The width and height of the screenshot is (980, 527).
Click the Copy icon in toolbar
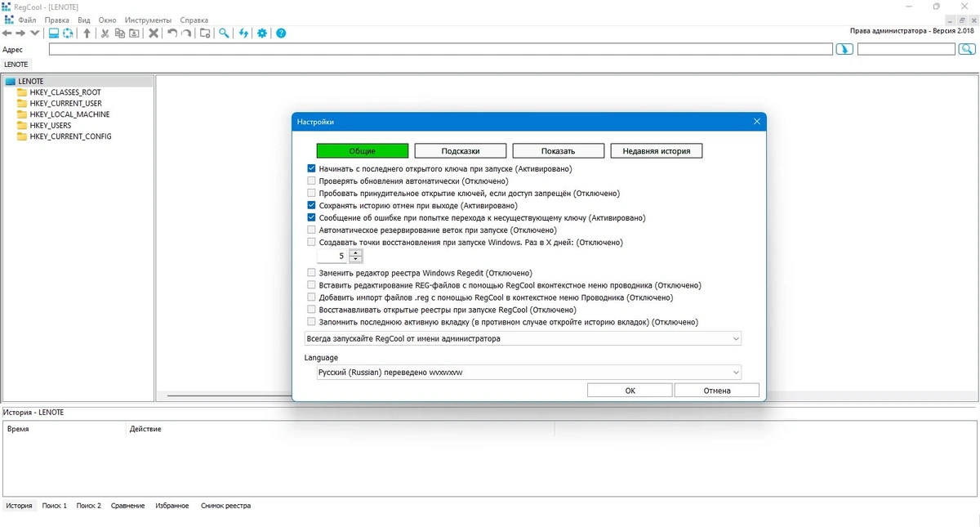pos(119,33)
